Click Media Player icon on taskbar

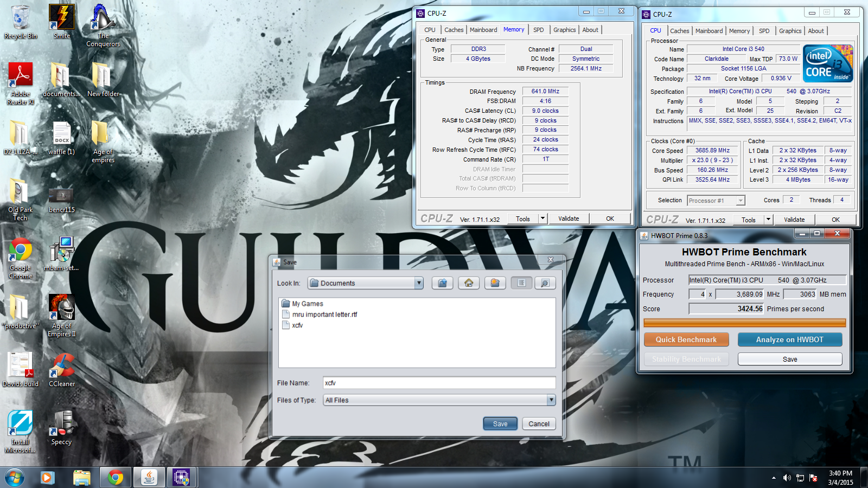pyautogui.click(x=48, y=478)
